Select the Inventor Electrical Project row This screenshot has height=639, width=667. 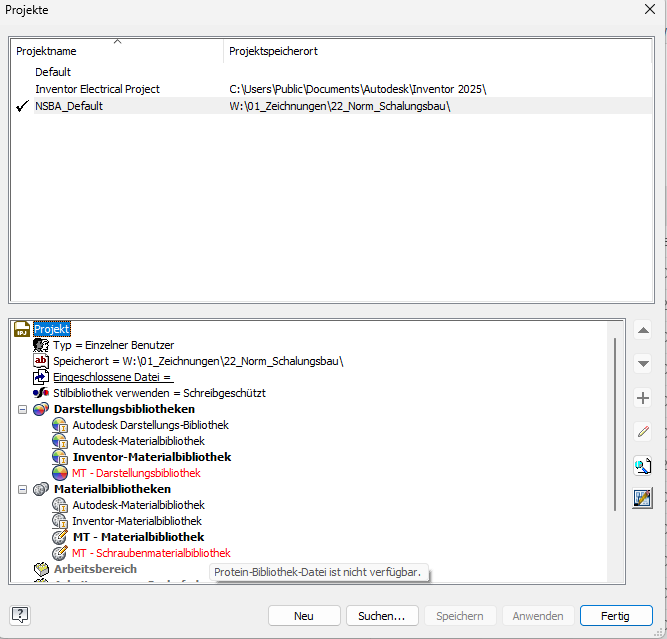coord(332,89)
